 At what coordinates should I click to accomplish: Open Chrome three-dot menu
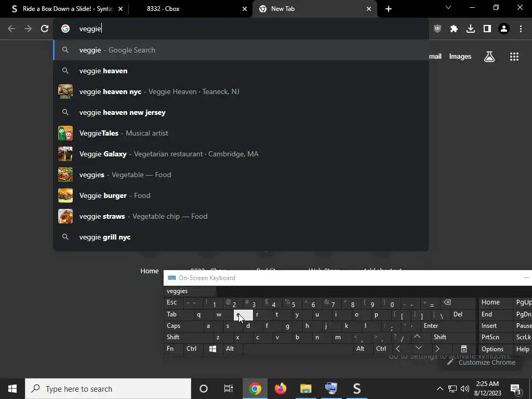(x=521, y=29)
